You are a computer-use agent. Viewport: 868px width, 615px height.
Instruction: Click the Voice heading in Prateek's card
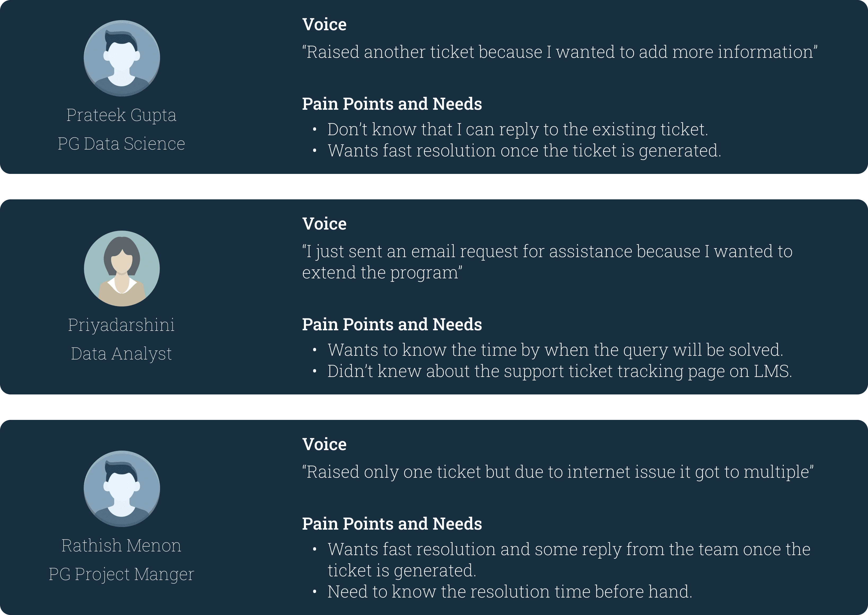click(x=324, y=25)
